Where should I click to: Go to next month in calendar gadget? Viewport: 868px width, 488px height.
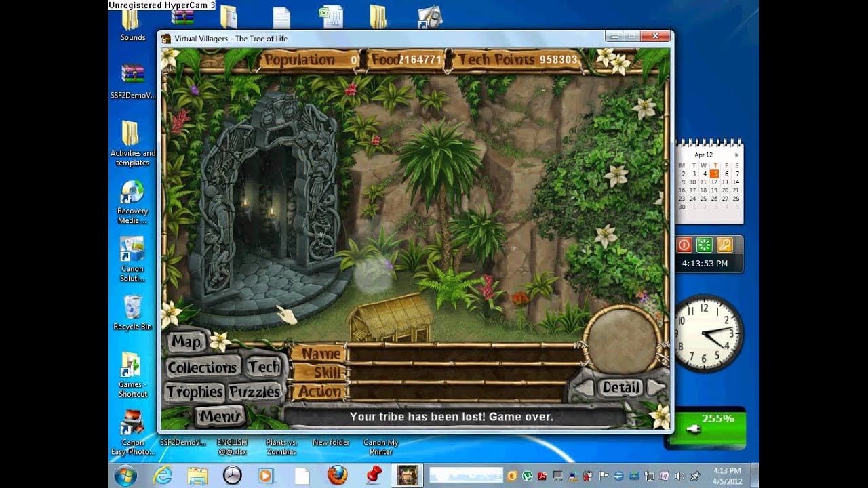tap(737, 155)
